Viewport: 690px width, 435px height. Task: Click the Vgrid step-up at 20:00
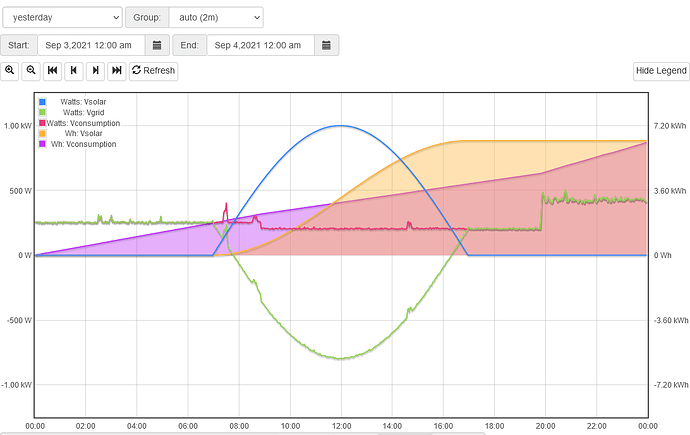pos(542,211)
